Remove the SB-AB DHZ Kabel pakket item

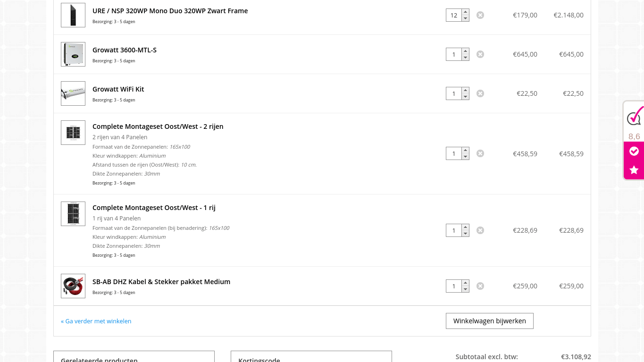[x=480, y=286]
